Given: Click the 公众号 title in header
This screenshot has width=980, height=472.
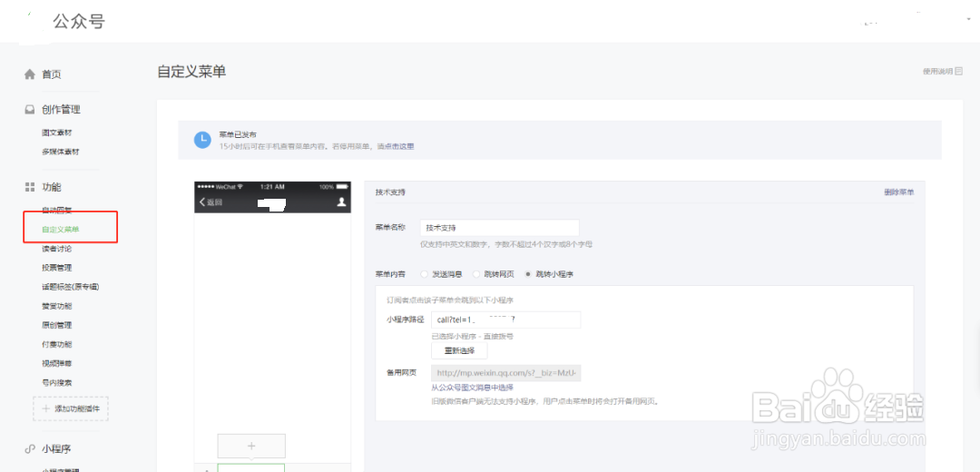Looking at the screenshot, I should [x=79, y=22].
